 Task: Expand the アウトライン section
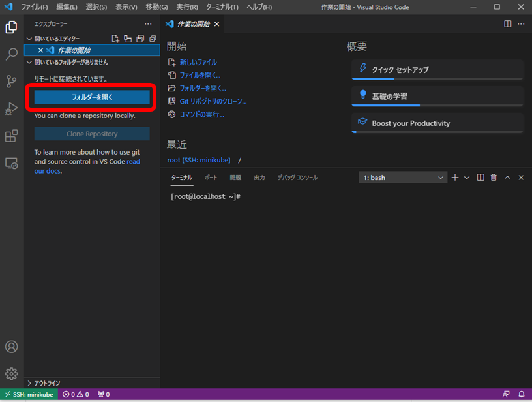(29, 383)
